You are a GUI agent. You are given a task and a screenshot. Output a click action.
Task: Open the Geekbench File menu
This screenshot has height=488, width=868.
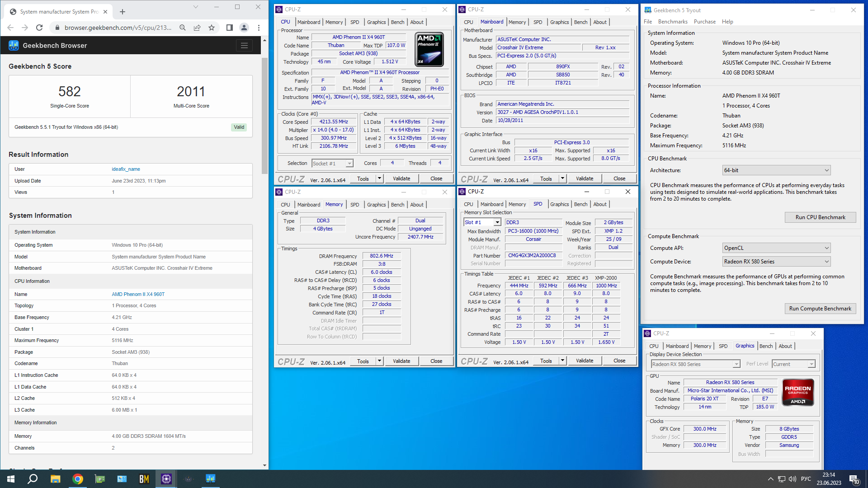pyautogui.click(x=648, y=22)
